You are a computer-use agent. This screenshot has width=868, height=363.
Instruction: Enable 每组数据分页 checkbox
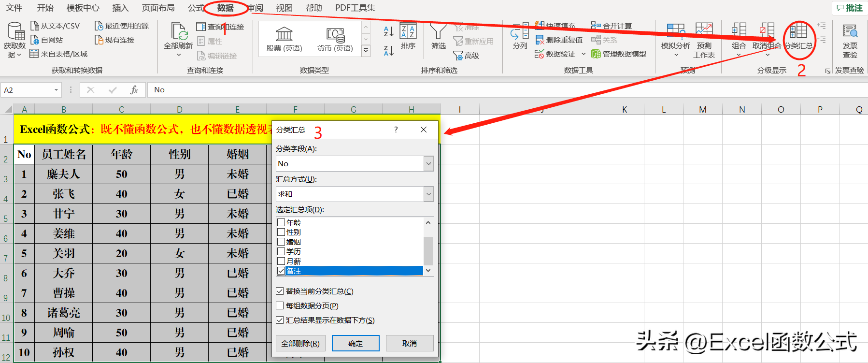click(x=280, y=305)
